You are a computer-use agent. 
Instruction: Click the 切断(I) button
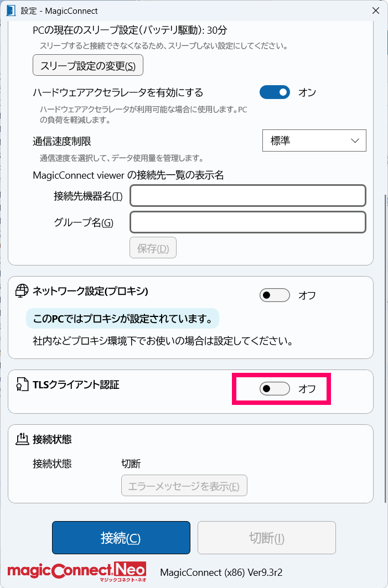tap(267, 538)
